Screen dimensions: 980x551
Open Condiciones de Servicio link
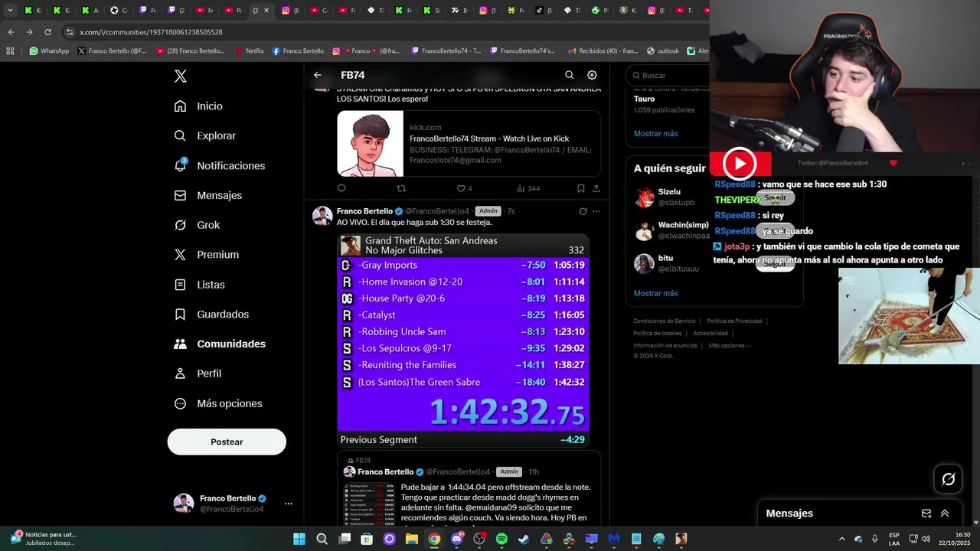[665, 321]
